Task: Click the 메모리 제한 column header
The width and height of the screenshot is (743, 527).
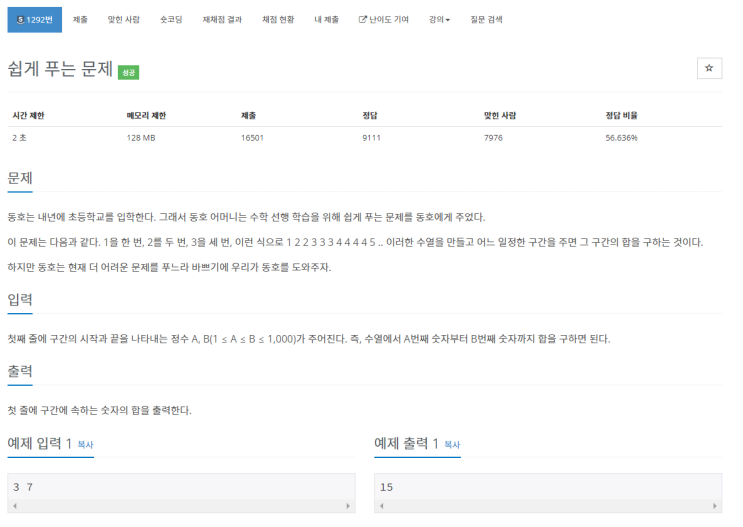Action: (146, 116)
